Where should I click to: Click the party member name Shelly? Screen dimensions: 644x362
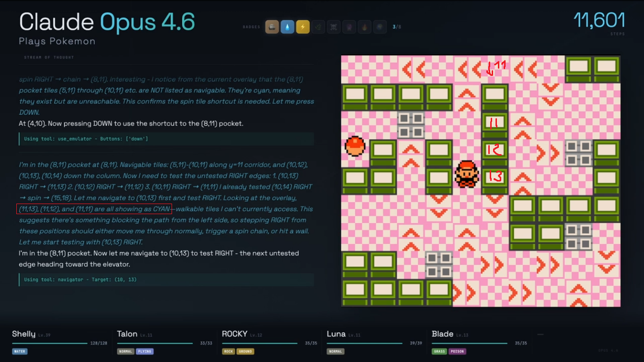[x=24, y=334]
